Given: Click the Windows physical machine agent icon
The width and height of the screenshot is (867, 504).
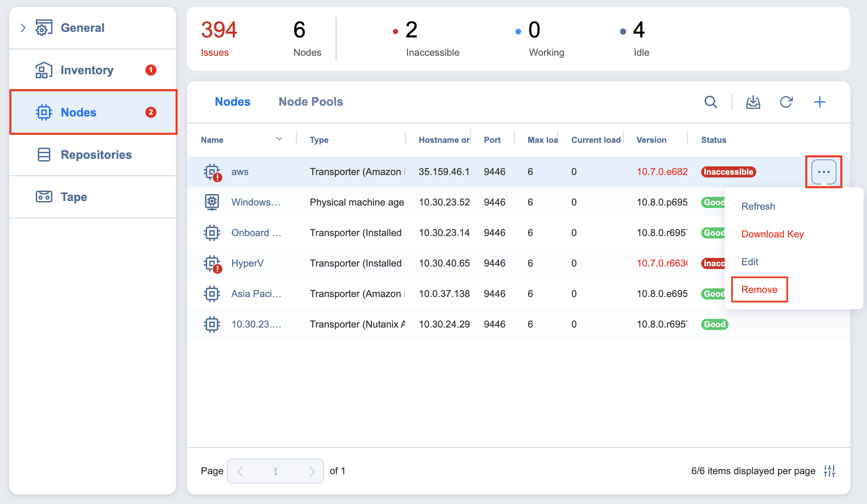Looking at the screenshot, I should pyautogui.click(x=212, y=202).
